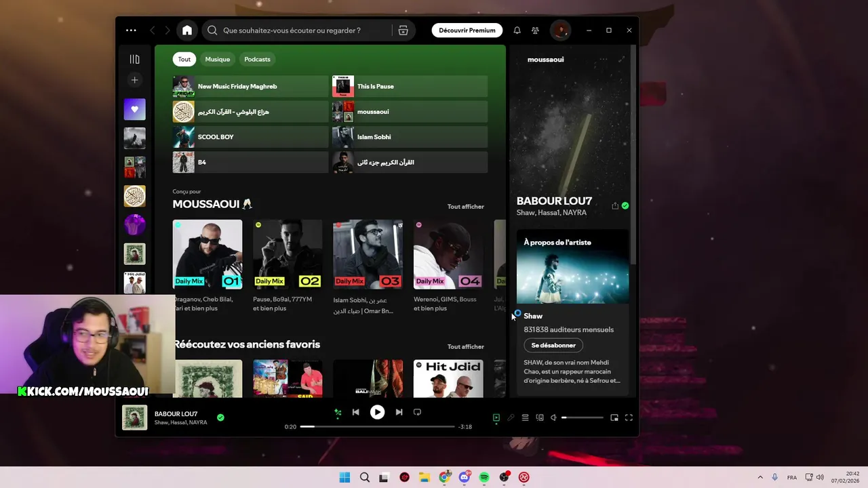Screen dimensions: 868x488
Task: Open File Explorer from the taskbar
Action: (x=425, y=477)
